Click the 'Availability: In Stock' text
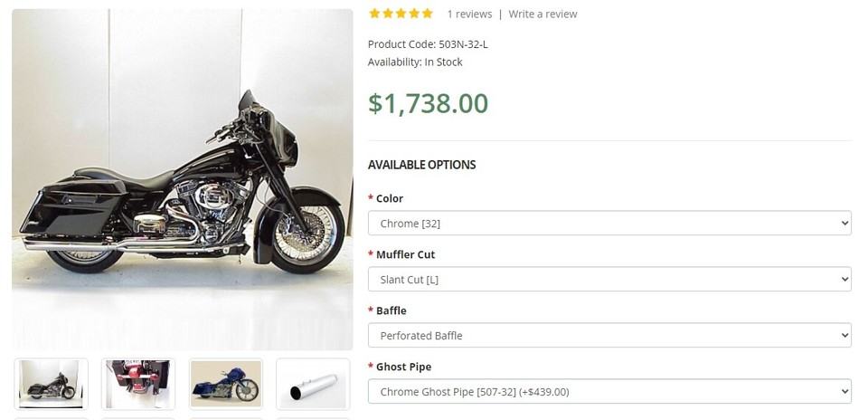868x420 pixels. click(415, 62)
